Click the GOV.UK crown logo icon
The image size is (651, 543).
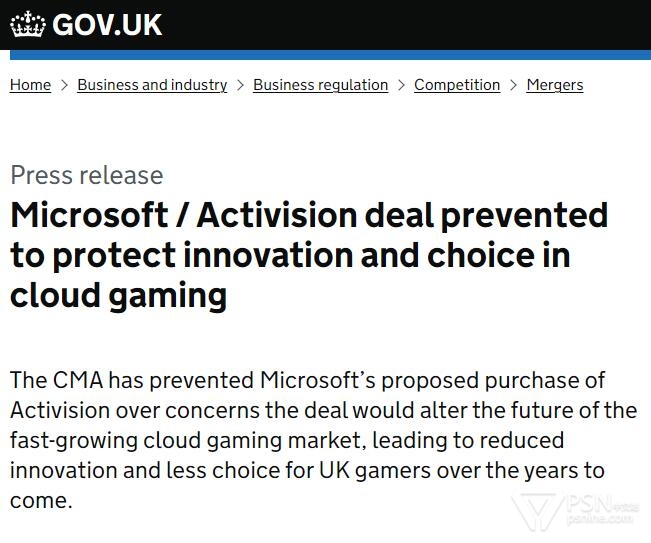coord(27,24)
